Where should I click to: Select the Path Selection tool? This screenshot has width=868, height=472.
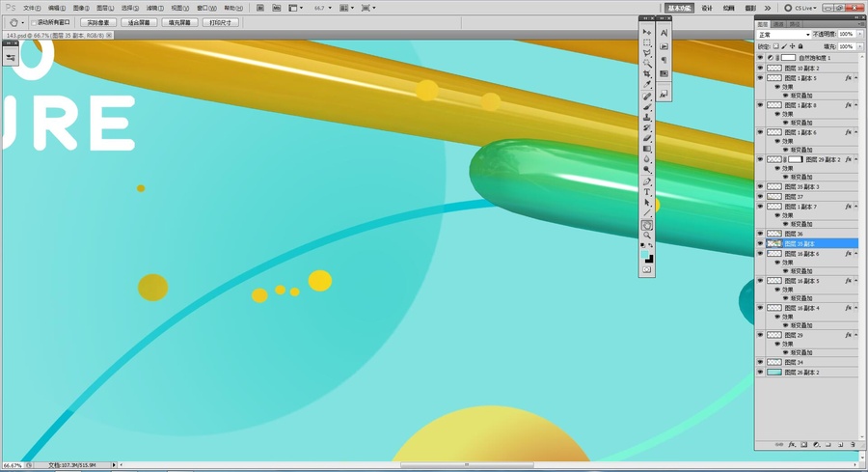[x=646, y=203]
